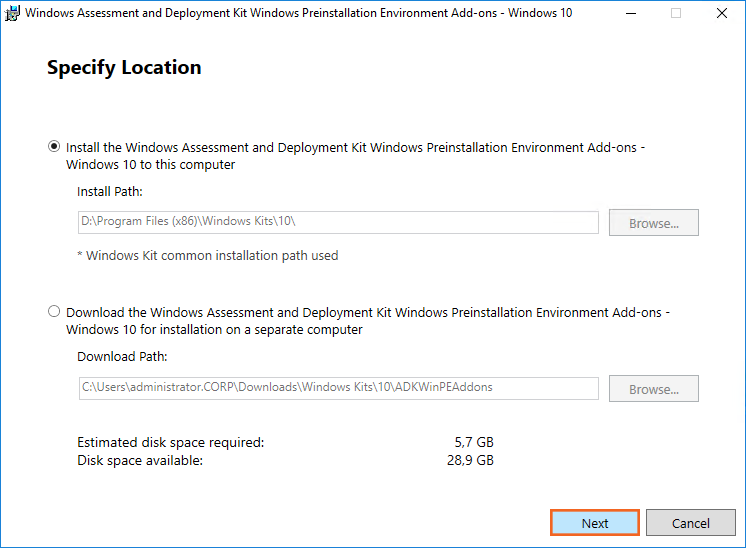
Task: Click the Disk space available label
Action: tap(140, 460)
